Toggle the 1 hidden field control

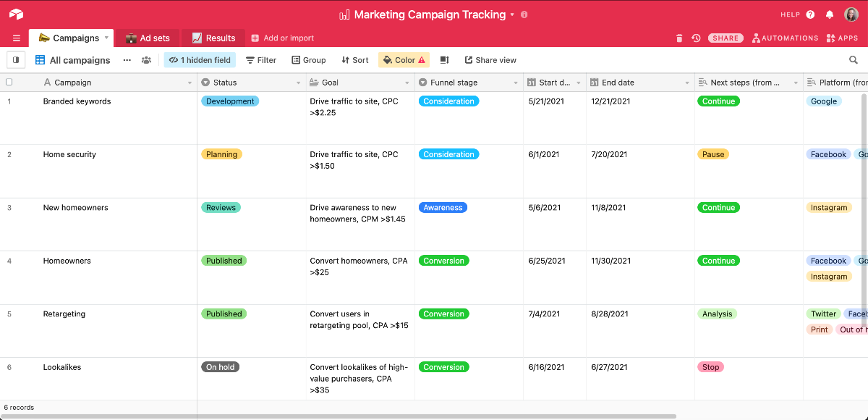click(x=200, y=60)
